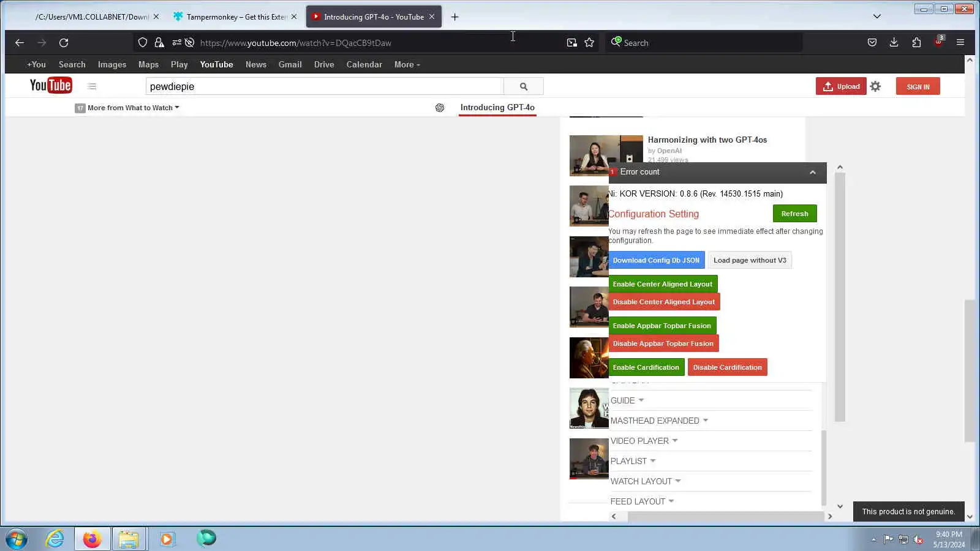This screenshot has height=551, width=980.
Task: Click Download Config Db JSON
Action: tap(656, 260)
